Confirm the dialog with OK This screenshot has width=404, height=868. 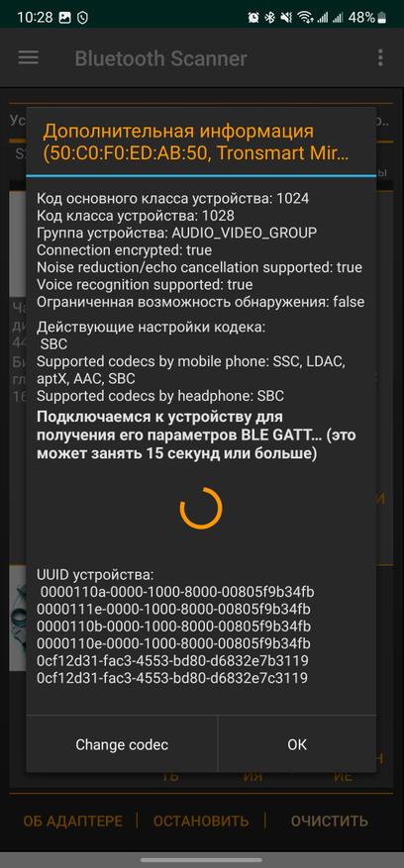[297, 744]
